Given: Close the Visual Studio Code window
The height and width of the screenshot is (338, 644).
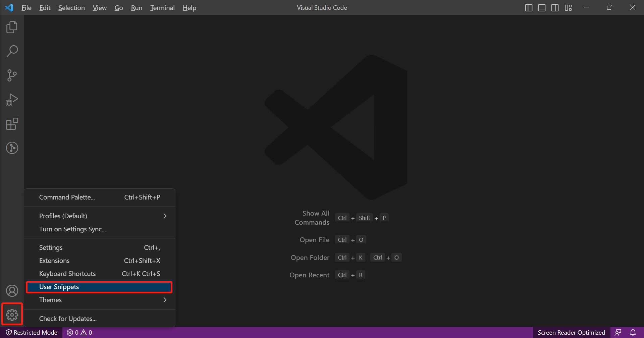Looking at the screenshot, I should tap(633, 7).
